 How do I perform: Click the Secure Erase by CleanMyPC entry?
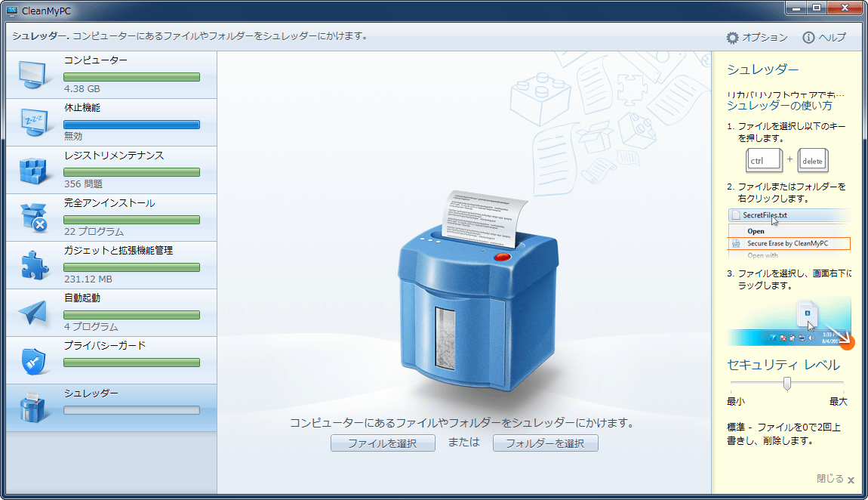(789, 243)
